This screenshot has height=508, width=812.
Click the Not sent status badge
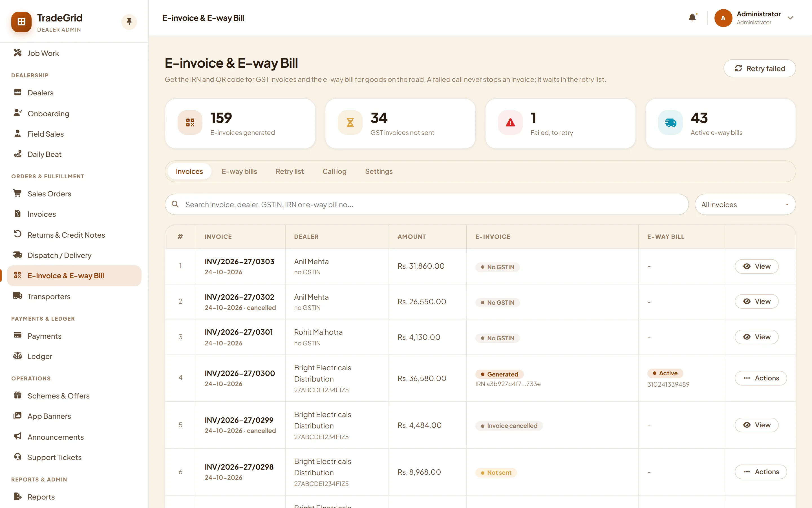click(496, 472)
